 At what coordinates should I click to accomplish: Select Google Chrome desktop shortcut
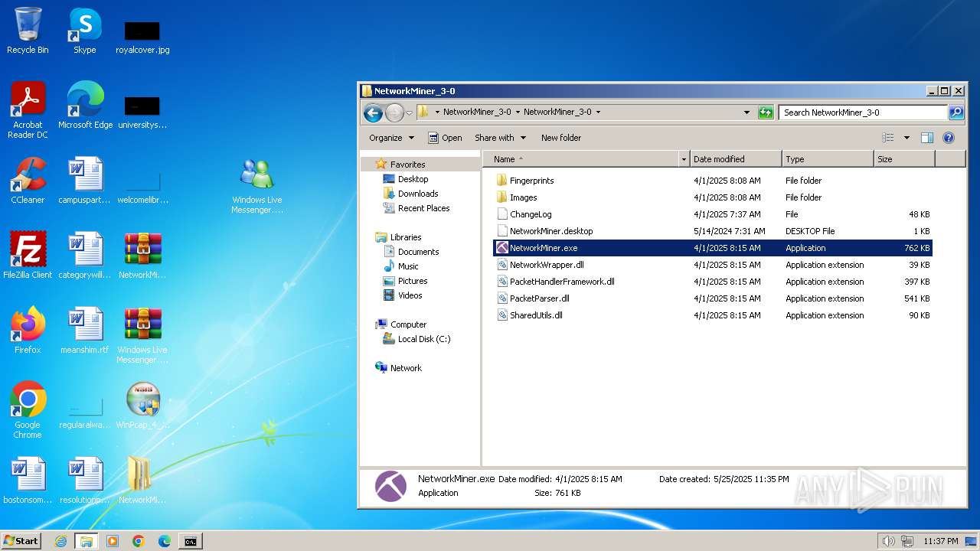tap(28, 410)
